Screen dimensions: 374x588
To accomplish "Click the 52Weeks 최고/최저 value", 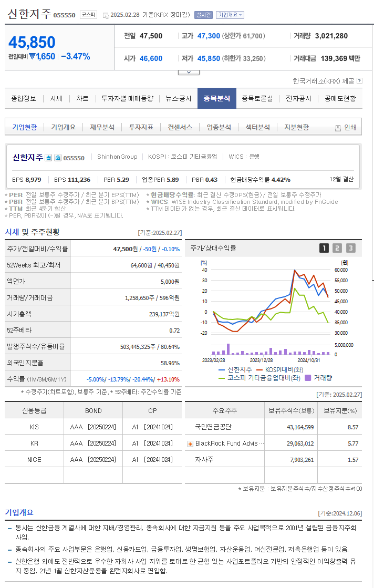I will point(155,265).
